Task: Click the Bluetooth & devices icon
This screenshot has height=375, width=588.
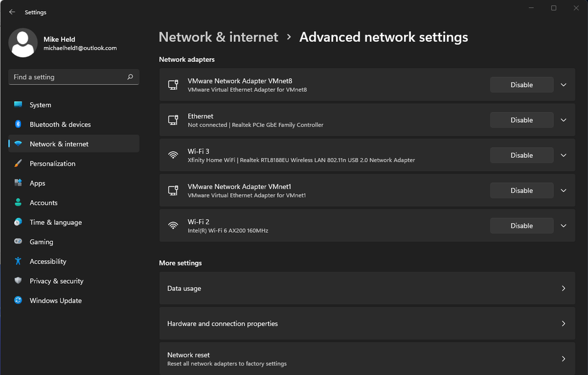Action: [x=18, y=124]
